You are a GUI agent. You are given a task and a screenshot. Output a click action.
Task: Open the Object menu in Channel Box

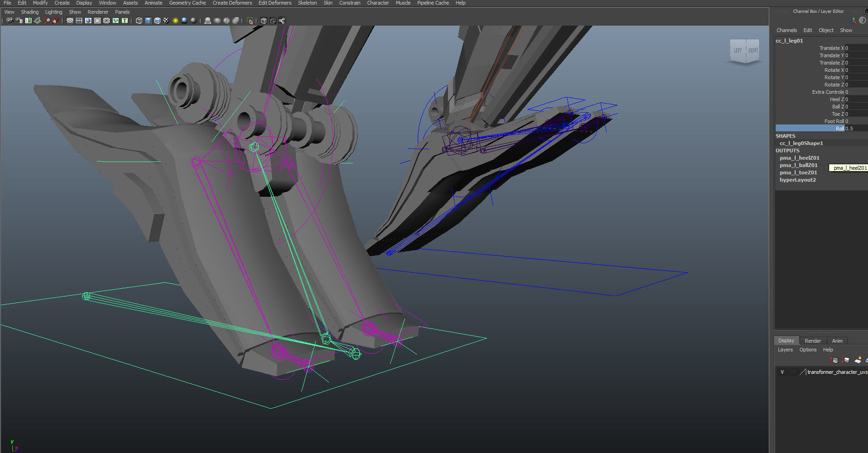(x=826, y=30)
